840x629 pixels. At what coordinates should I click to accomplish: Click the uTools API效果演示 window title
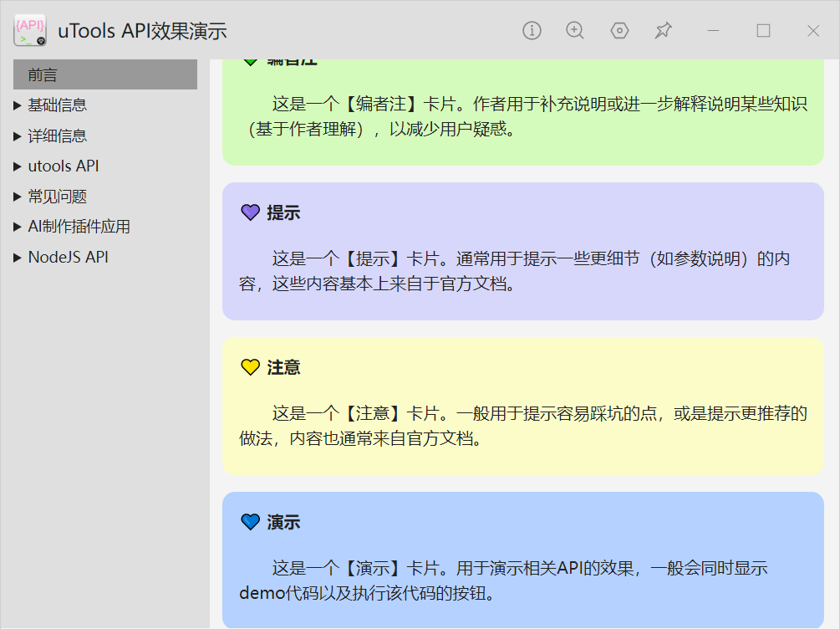(142, 31)
